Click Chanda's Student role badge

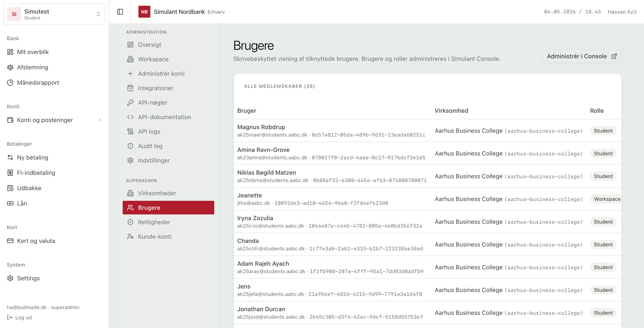click(x=603, y=244)
